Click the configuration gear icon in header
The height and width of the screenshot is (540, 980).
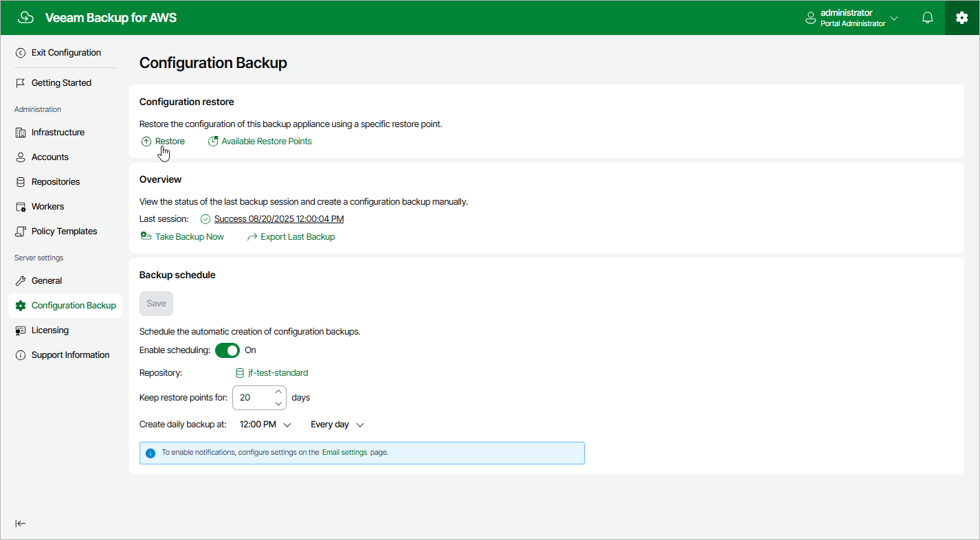tap(962, 18)
